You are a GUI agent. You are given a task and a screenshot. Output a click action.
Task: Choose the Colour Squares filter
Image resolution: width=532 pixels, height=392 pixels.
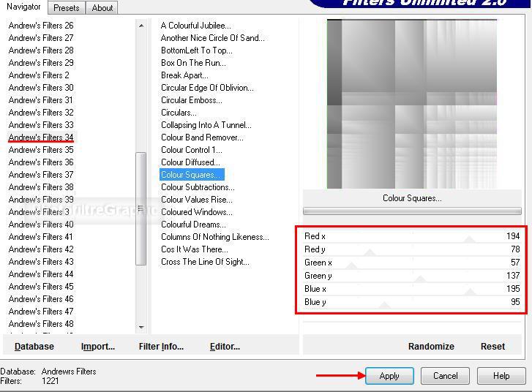coord(191,175)
